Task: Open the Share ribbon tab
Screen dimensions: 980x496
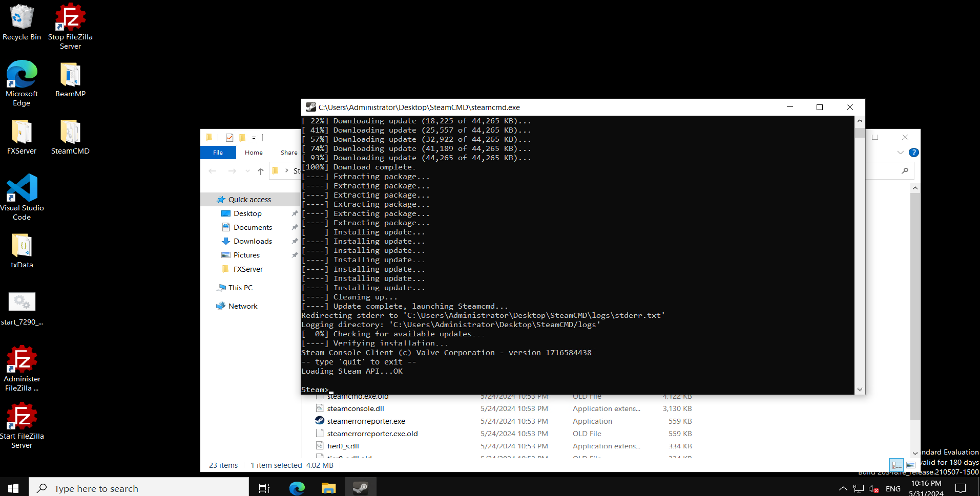Action: (x=289, y=153)
